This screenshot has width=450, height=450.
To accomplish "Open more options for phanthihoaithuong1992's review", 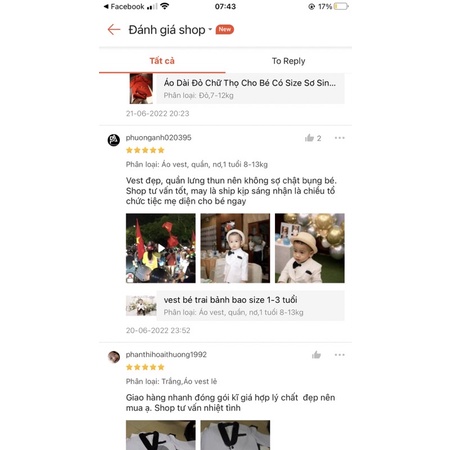I will (x=340, y=355).
